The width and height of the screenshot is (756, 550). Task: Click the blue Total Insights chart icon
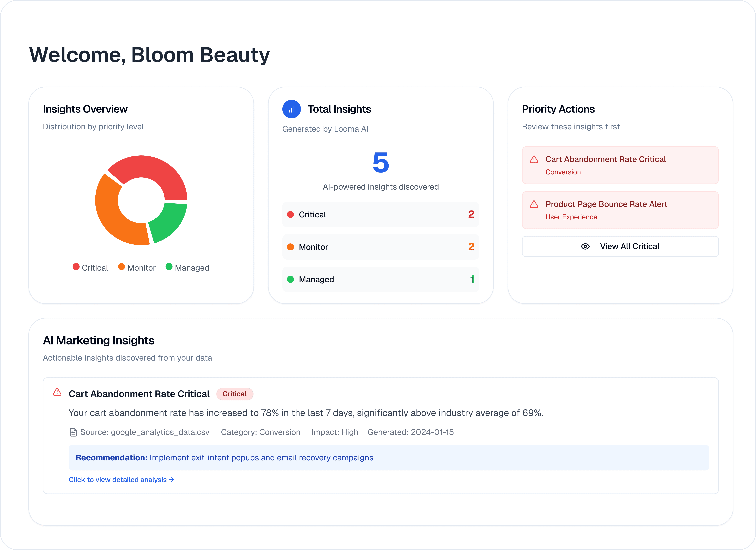click(291, 109)
